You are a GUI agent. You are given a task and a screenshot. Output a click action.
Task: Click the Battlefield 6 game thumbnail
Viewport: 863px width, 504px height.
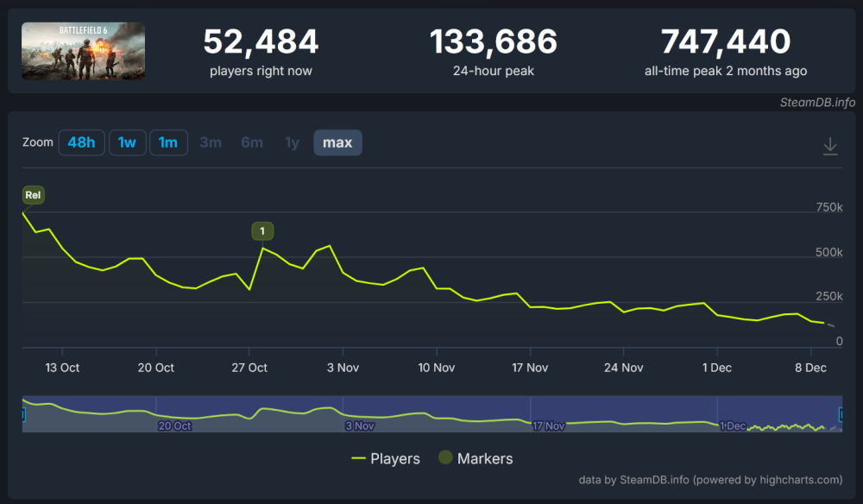pyautogui.click(x=83, y=51)
